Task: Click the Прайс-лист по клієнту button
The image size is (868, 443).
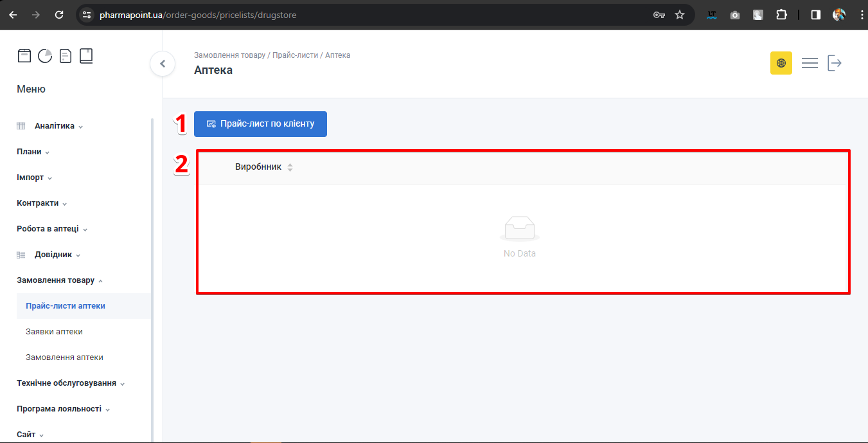Action: (260, 124)
